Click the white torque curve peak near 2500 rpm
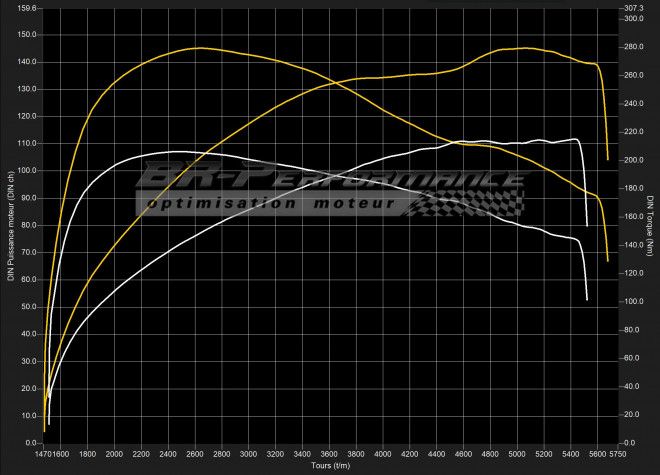The image size is (660, 475). pyautogui.click(x=178, y=152)
